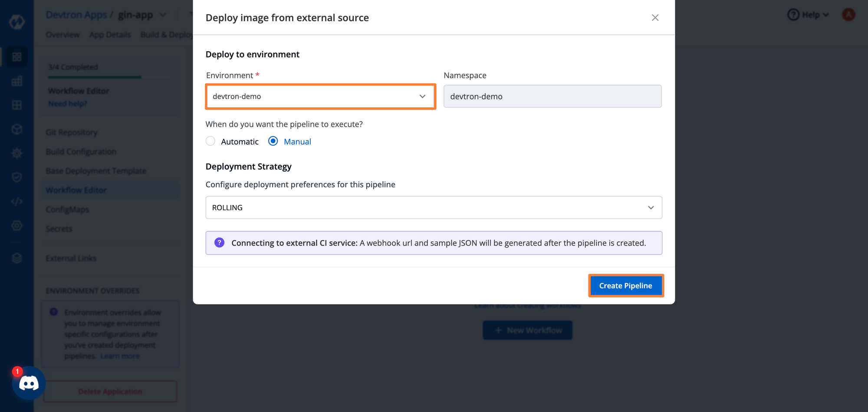The width and height of the screenshot is (868, 412).
Task: Click the Create Pipeline button
Action: coord(626,286)
